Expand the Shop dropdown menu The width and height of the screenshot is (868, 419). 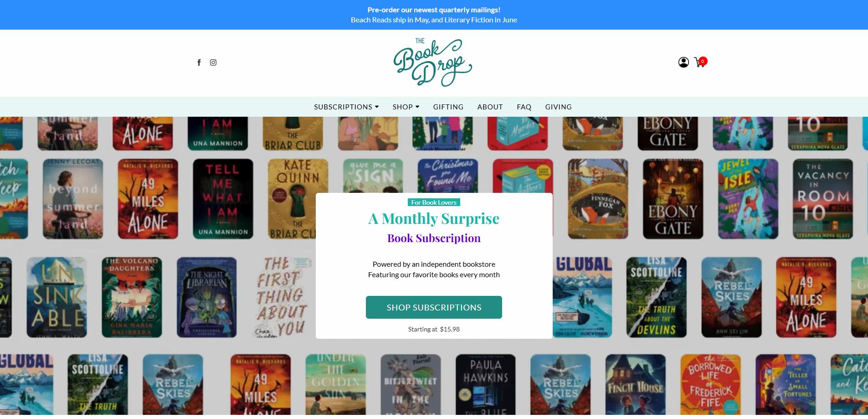[406, 107]
